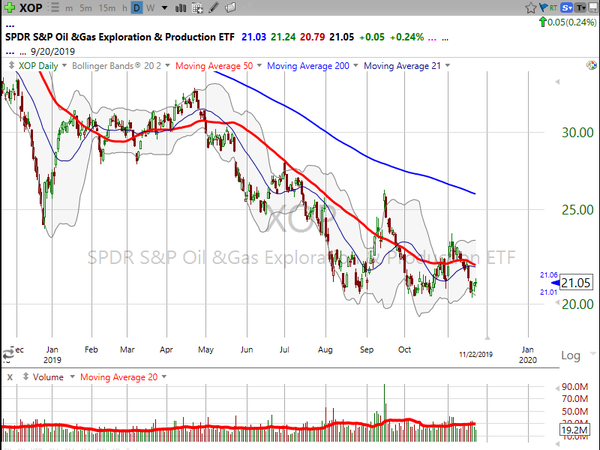Click the refresh arrows icon near the date axis
600x450 pixels.
[8, 355]
